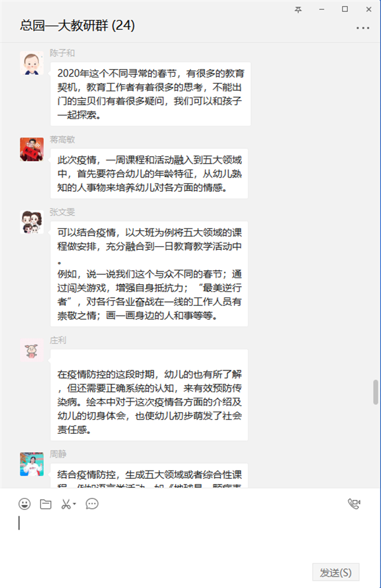
Task: Open the chat info three-dots menu
Action: (363, 28)
